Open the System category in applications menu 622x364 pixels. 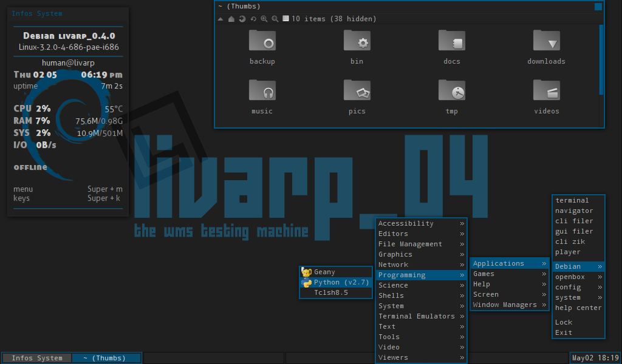[421, 306]
